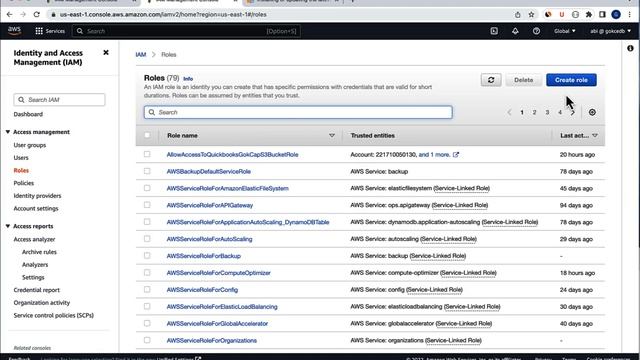Check the AWSServiceRoleForAutoScaling checkbox
640x360 pixels.
pos(147,239)
